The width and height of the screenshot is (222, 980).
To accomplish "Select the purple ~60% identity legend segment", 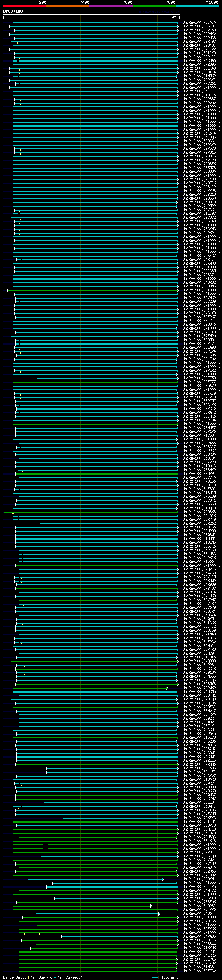I will [x=111, y=6].
